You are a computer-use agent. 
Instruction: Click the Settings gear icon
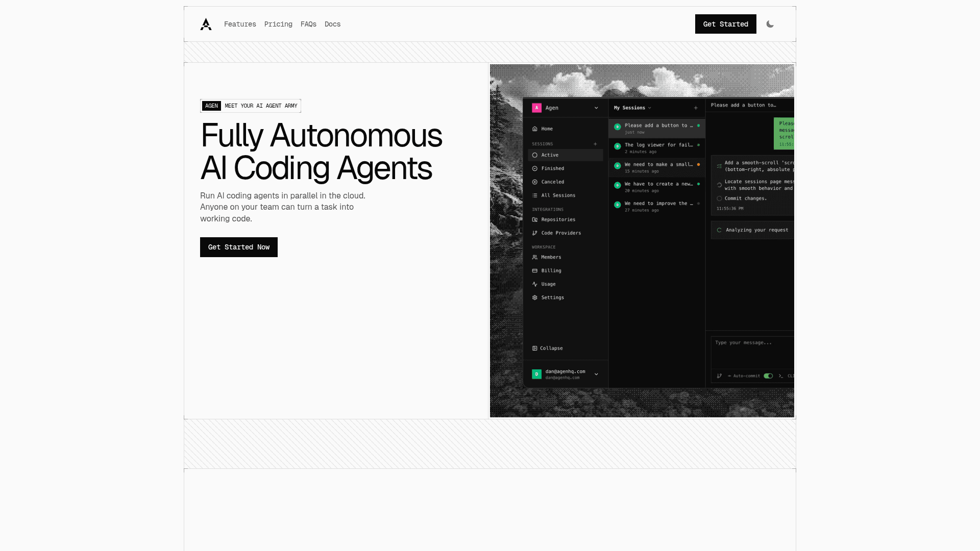point(534,298)
